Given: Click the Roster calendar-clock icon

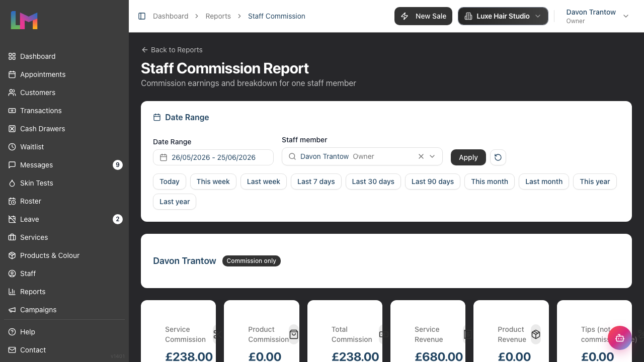Looking at the screenshot, I should (x=12, y=201).
